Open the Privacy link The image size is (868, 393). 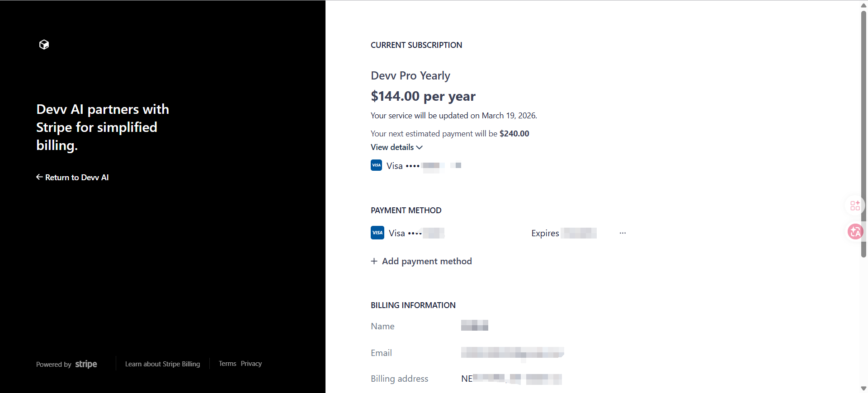251,364
